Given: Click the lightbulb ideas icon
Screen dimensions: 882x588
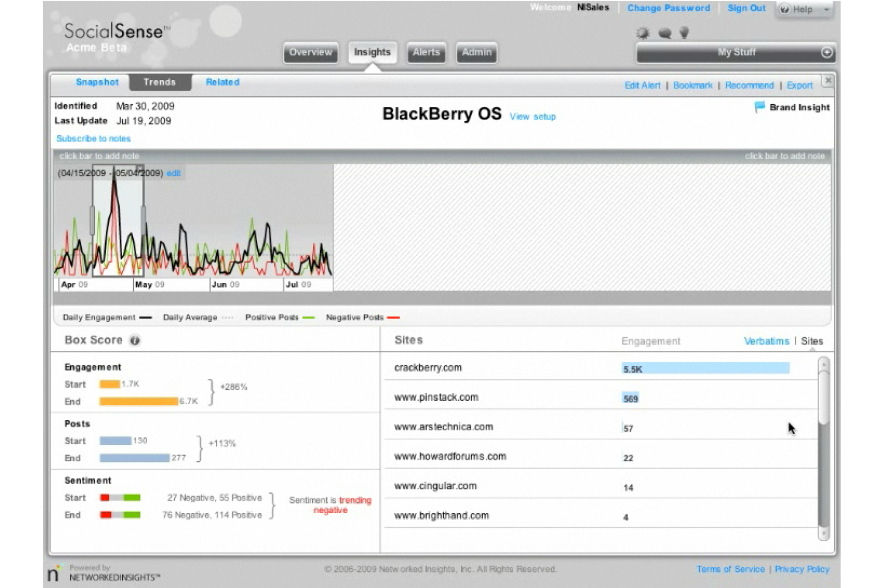Looking at the screenshot, I should tap(684, 33).
